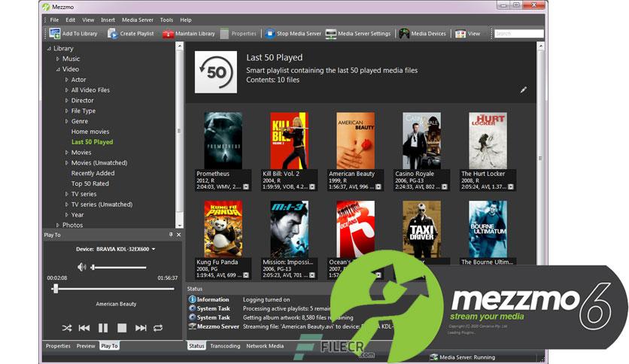Click the media icon on the Kung Fu Panda info line

pyautogui.click(x=246, y=275)
